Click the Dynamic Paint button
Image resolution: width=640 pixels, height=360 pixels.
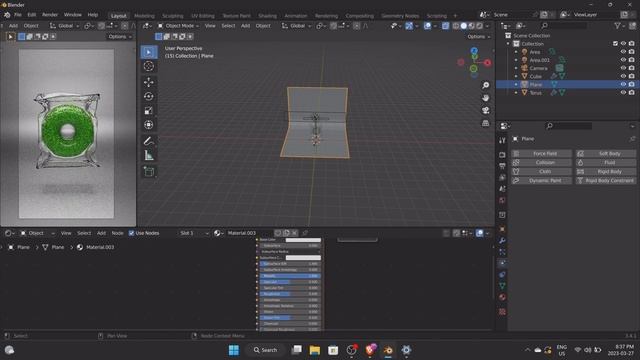click(x=541, y=180)
